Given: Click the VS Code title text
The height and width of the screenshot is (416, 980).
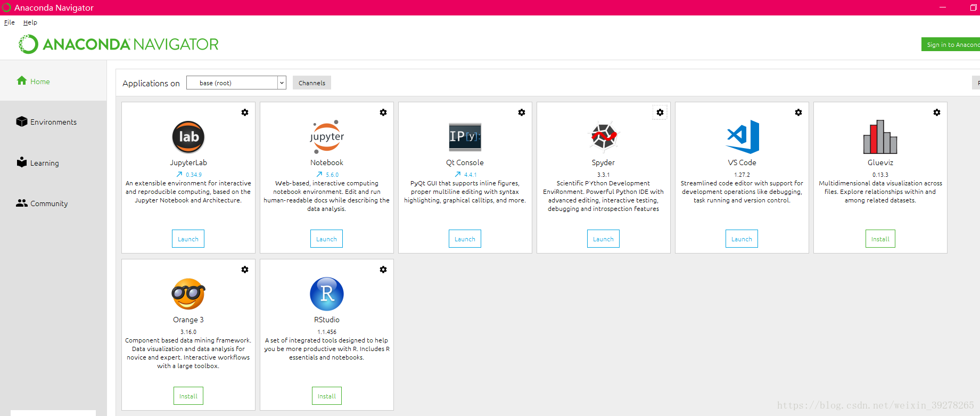Looking at the screenshot, I should (x=742, y=162).
